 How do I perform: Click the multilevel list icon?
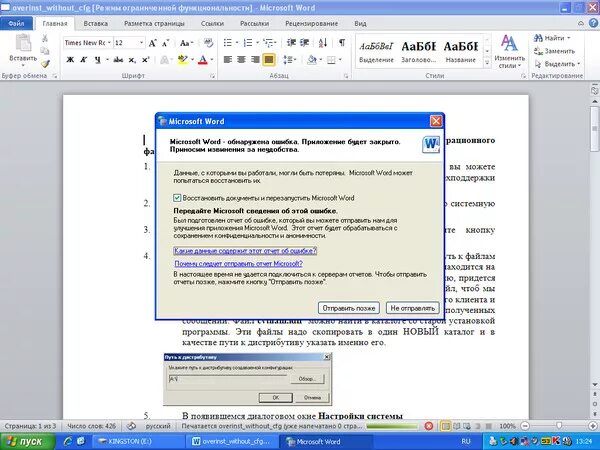pyautogui.click(x=269, y=43)
